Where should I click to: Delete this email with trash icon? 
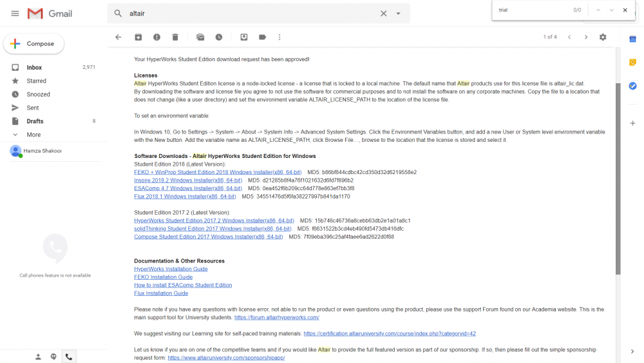pos(175,37)
